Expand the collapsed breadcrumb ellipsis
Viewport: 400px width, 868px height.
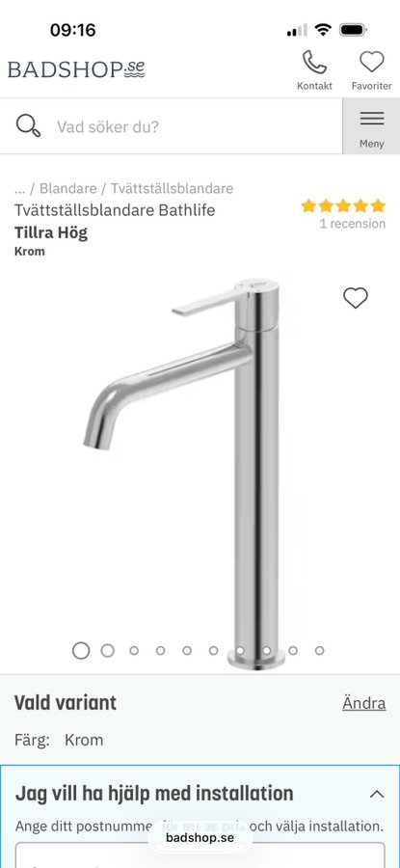coord(20,188)
